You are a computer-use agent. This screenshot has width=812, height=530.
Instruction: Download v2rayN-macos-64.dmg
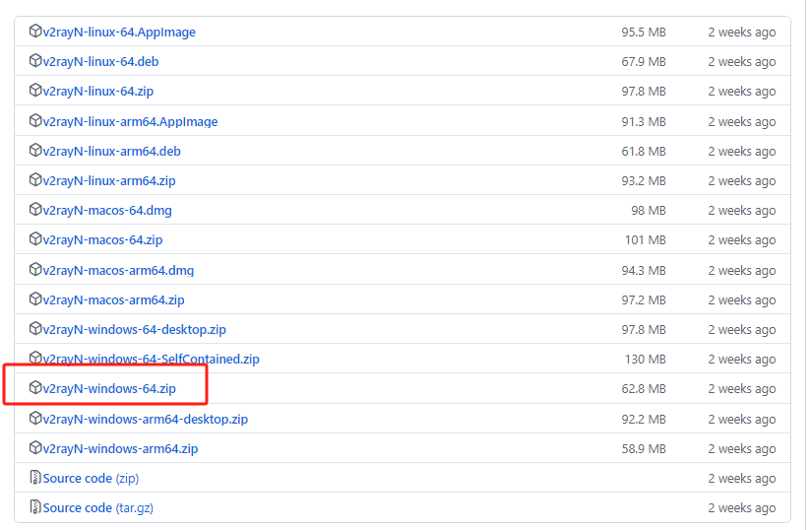(x=107, y=211)
